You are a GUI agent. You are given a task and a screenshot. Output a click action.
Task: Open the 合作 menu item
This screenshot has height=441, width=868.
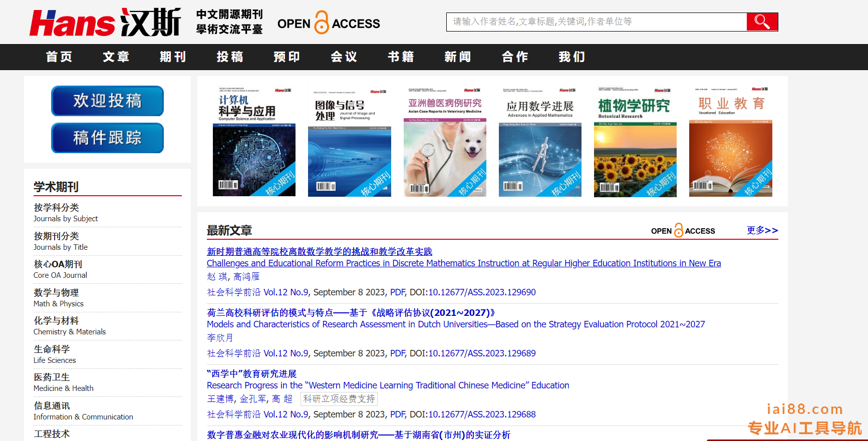point(515,57)
